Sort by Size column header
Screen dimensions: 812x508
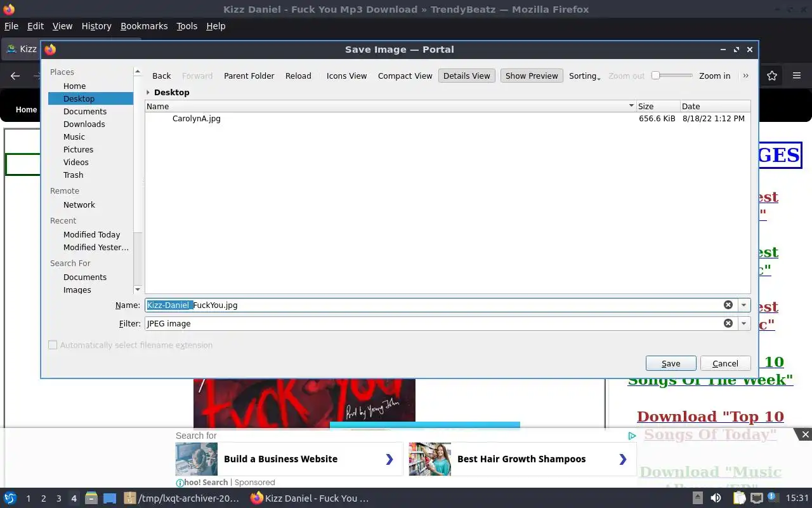coord(658,106)
